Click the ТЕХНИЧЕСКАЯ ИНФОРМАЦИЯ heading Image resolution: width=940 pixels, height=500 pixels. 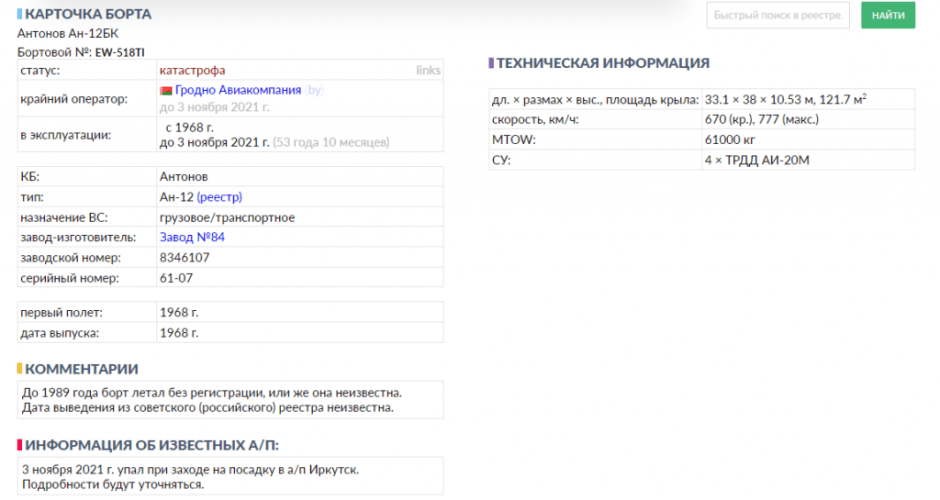(x=603, y=63)
